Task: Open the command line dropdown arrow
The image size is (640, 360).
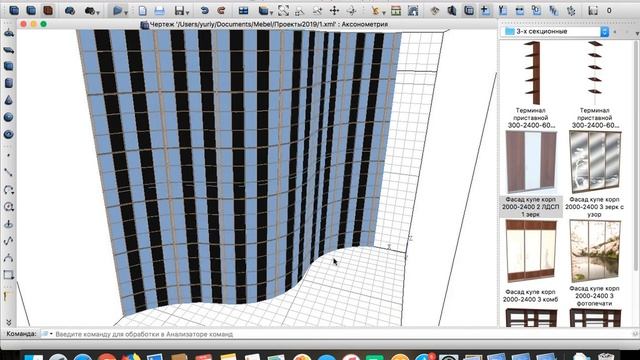Action: point(51,334)
